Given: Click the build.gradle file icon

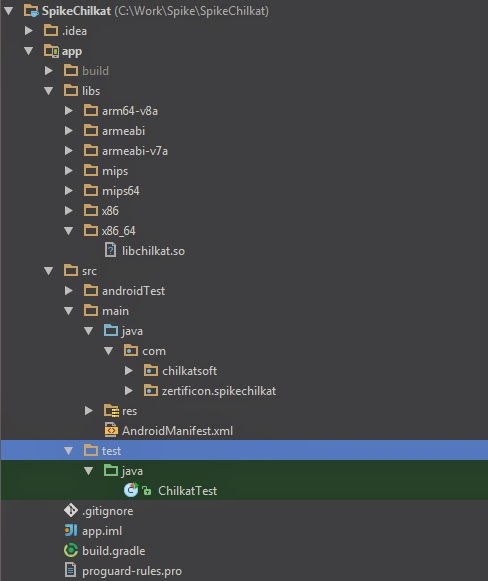Looking at the screenshot, I should coord(70,551).
